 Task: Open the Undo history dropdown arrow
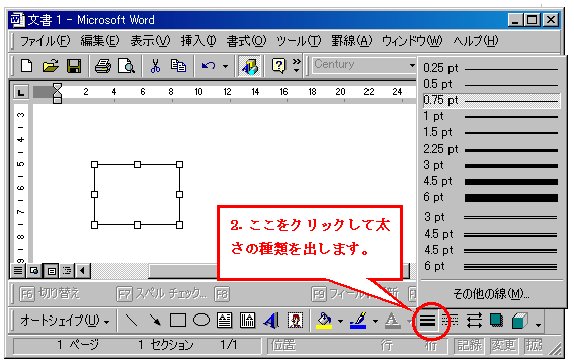226,66
